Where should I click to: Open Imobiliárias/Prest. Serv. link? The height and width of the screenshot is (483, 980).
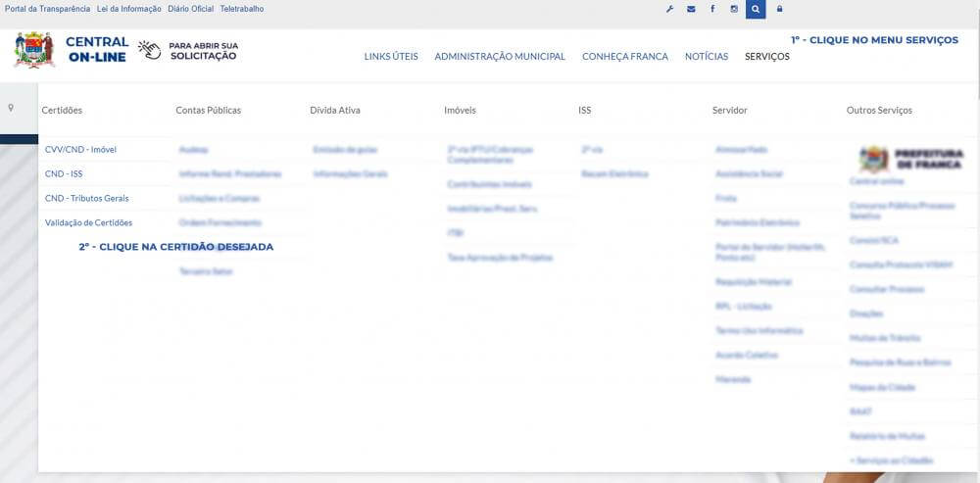(x=492, y=208)
